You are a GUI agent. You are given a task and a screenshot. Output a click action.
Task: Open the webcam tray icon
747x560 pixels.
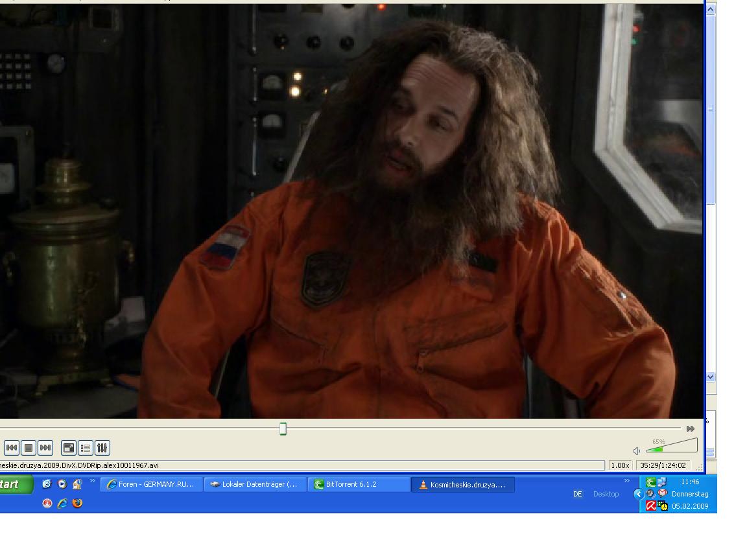650,494
